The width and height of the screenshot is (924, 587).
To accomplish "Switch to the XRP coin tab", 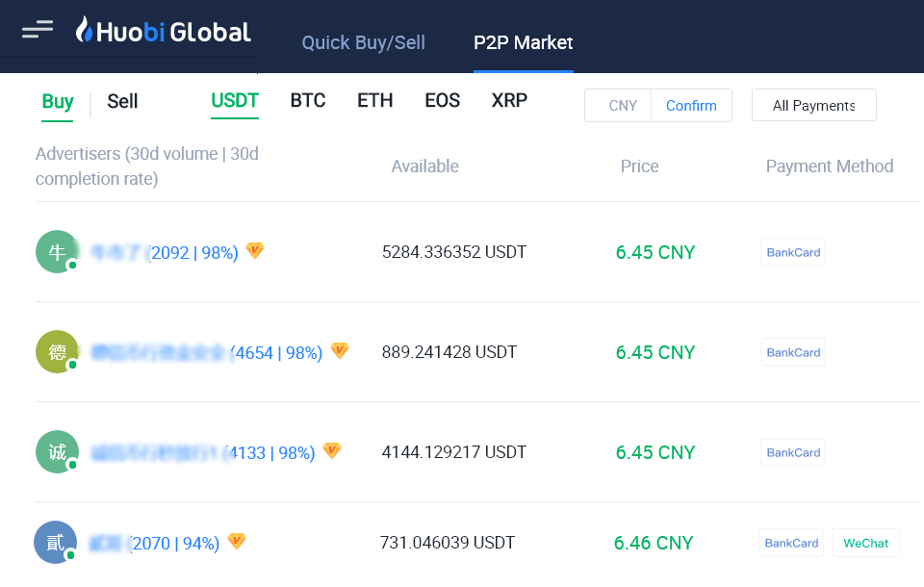I will (509, 101).
